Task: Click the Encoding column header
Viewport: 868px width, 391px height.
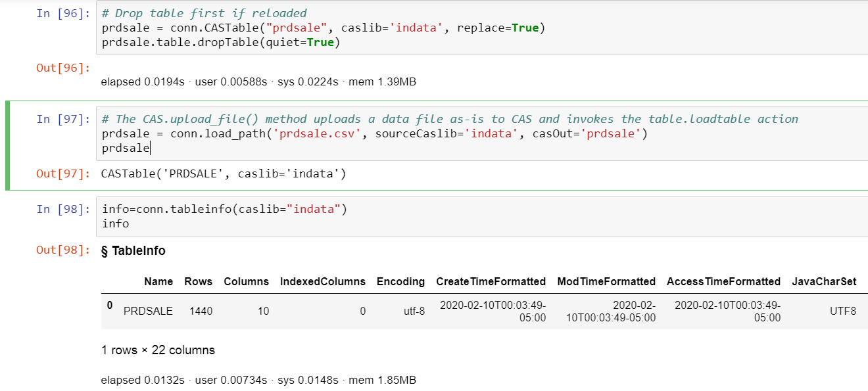Action: click(400, 281)
